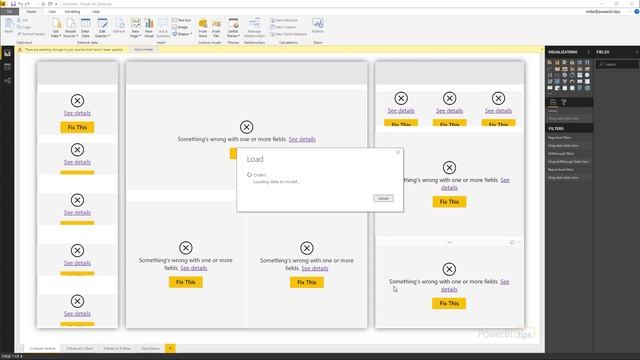
Task: Click the Get Data icon
Action: (56, 24)
